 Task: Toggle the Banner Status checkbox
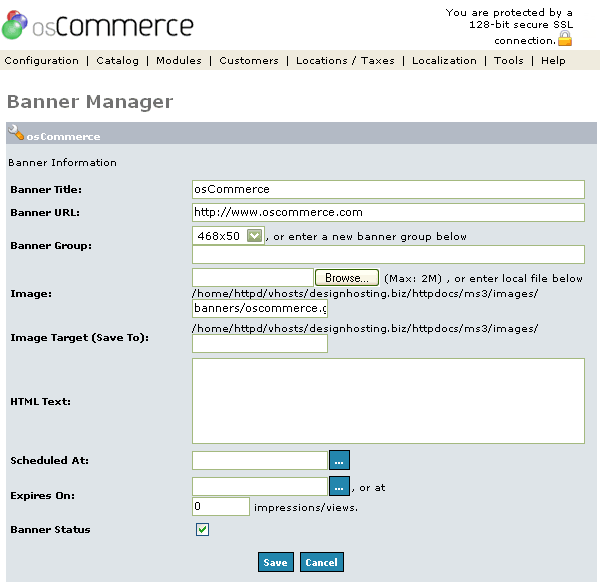(202, 530)
